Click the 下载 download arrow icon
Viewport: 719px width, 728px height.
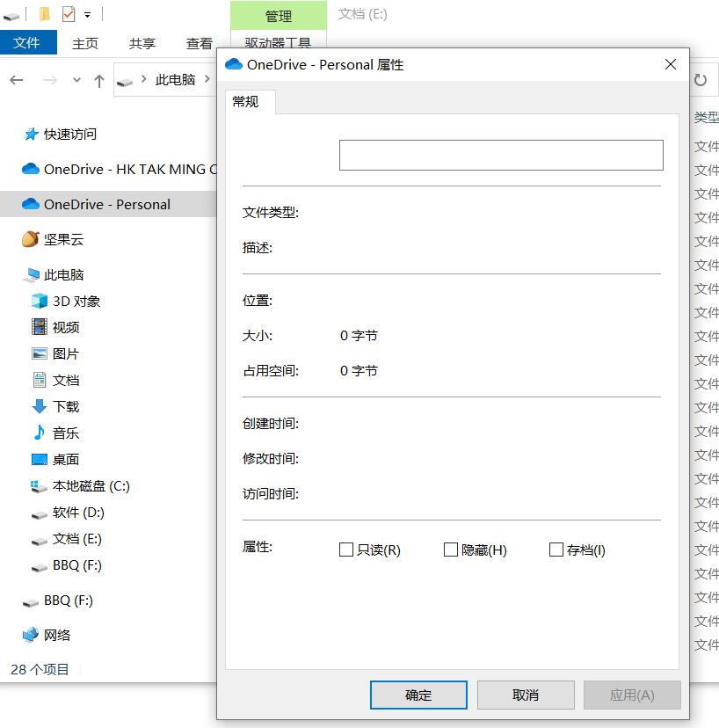[40, 406]
